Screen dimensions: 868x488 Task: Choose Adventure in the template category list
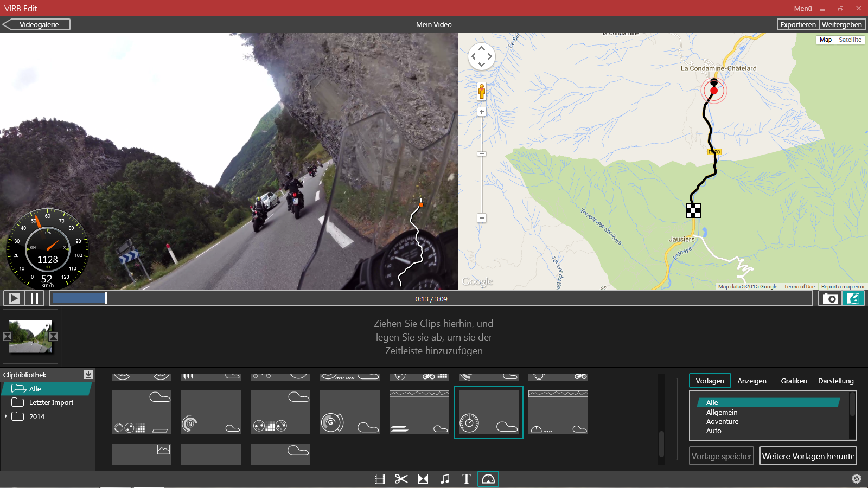coord(722,422)
